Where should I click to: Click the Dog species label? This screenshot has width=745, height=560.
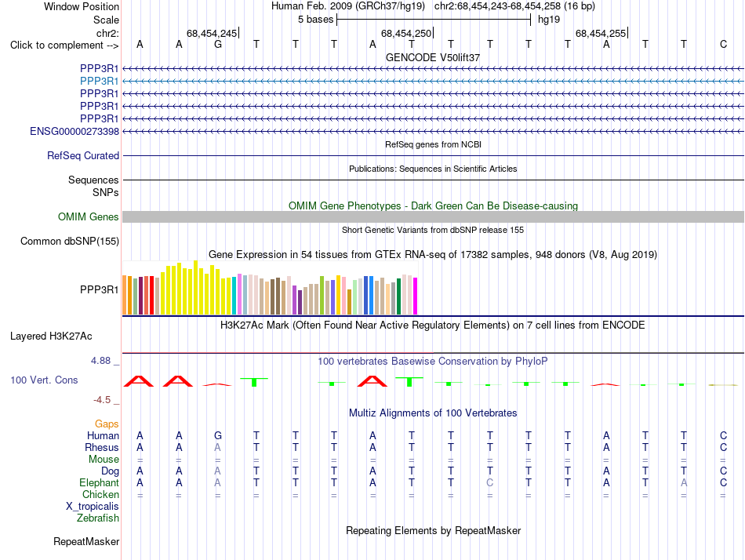coord(111,471)
